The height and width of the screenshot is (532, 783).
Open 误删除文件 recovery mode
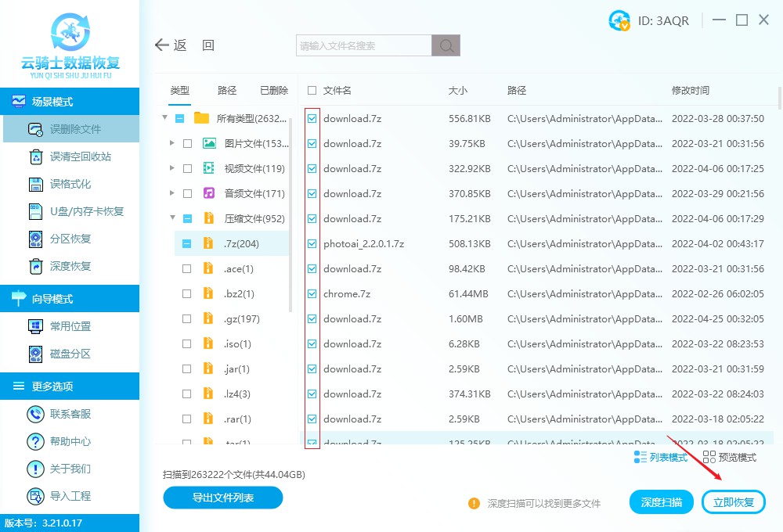tap(71, 129)
